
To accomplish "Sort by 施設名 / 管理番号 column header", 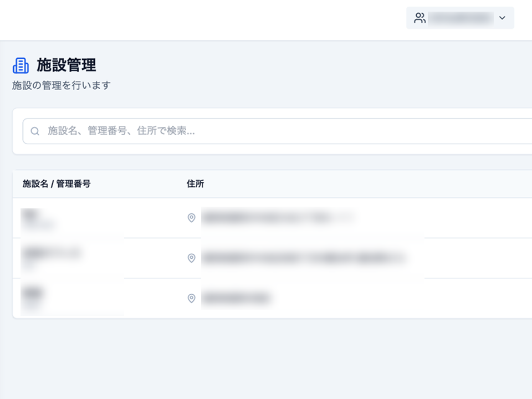I will (x=57, y=184).
